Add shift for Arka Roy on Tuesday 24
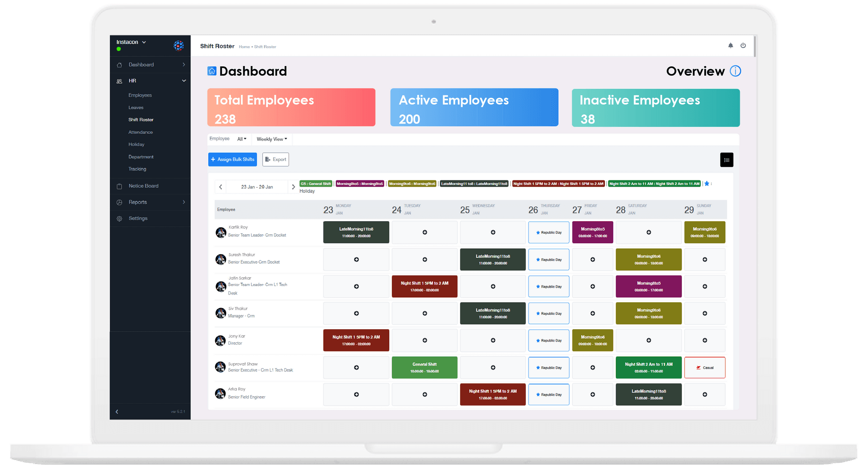The width and height of the screenshot is (868, 469). [x=425, y=394]
